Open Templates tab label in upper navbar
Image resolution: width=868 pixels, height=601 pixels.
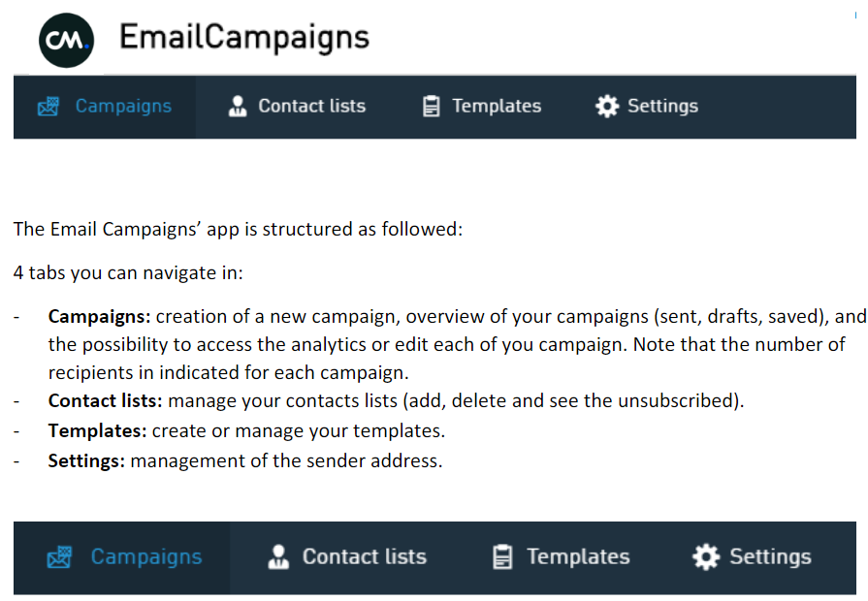(x=497, y=107)
